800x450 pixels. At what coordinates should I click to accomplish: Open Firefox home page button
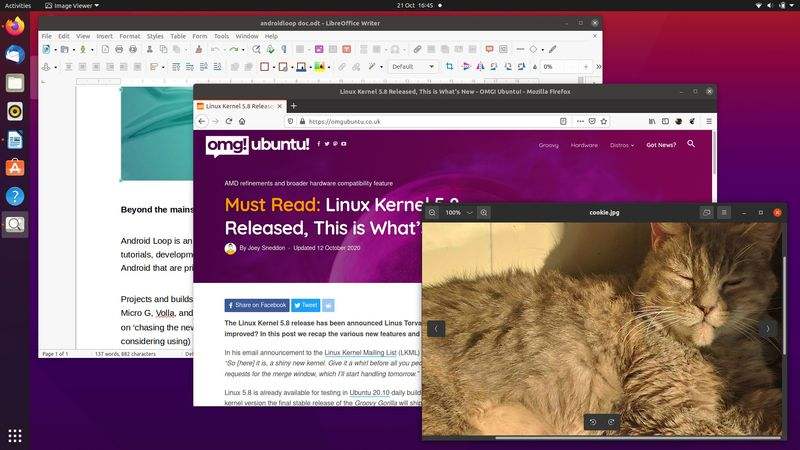pos(242,121)
